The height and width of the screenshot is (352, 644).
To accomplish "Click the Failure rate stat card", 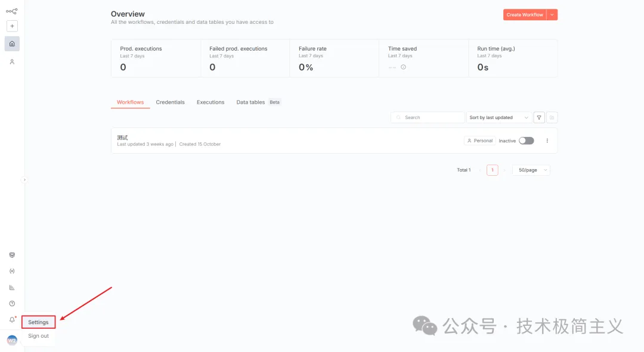I will coord(335,58).
